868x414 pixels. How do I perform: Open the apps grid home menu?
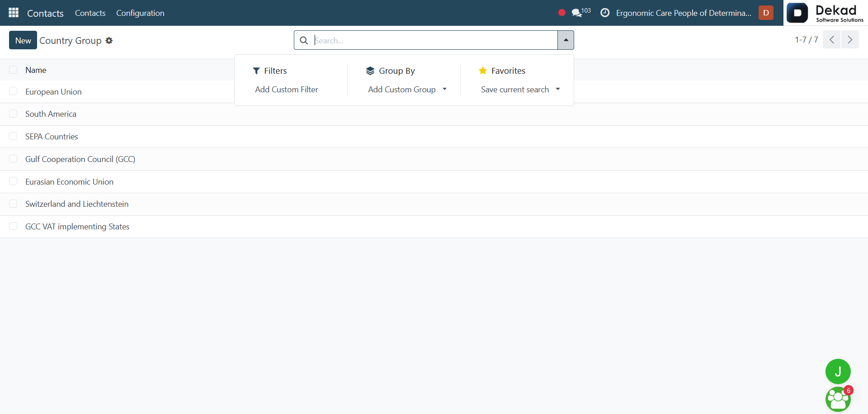[x=14, y=13]
